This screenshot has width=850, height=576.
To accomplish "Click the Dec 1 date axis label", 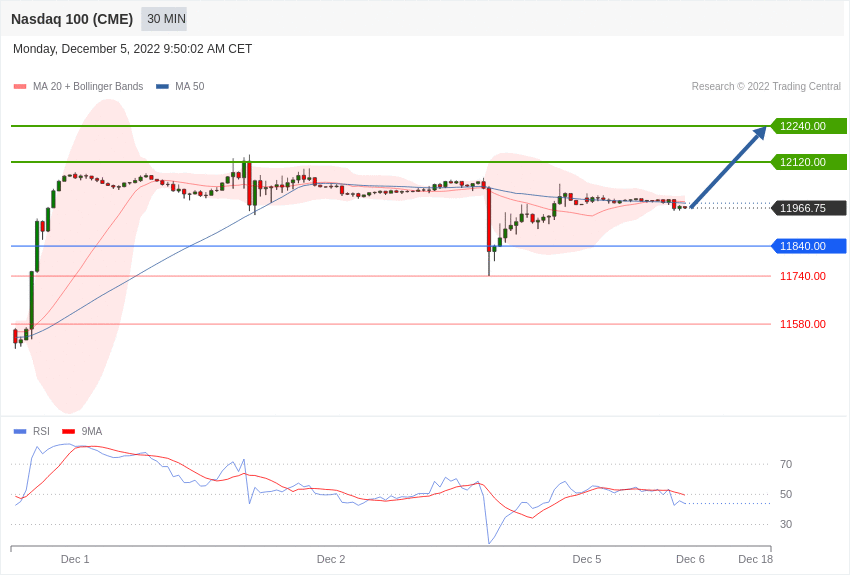I will click(x=75, y=559).
